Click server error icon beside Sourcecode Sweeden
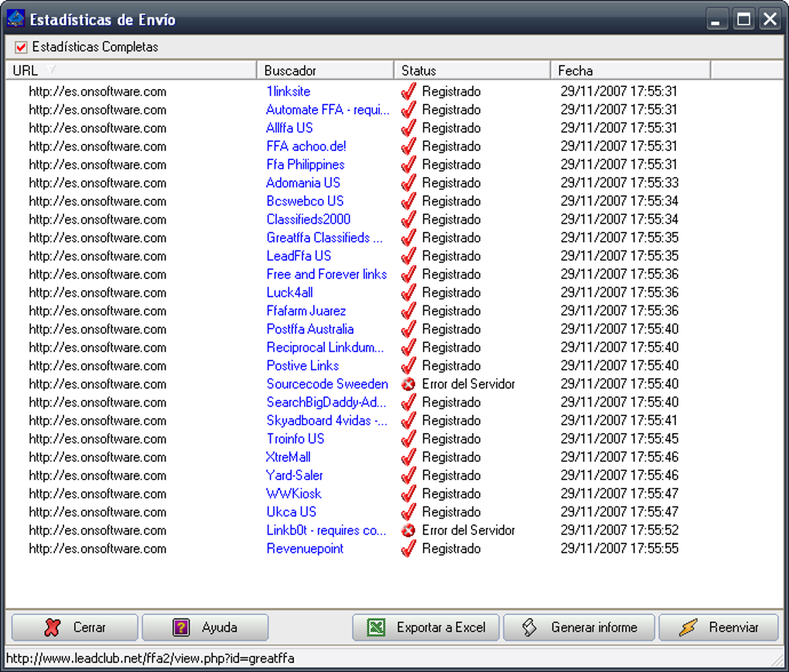Viewport: 789px width, 672px height. pos(408,384)
